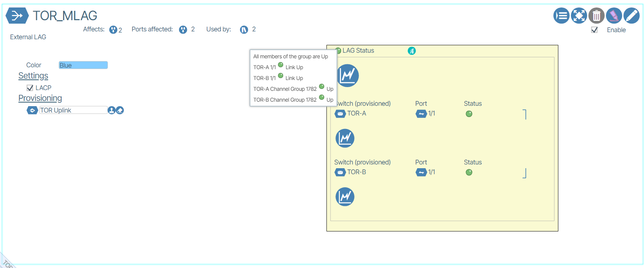Click the list view icon in top toolbar

tap(561, 16)
